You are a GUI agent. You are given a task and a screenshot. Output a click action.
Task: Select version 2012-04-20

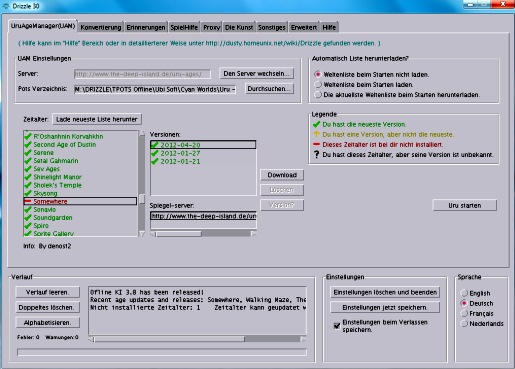point(203,145)
